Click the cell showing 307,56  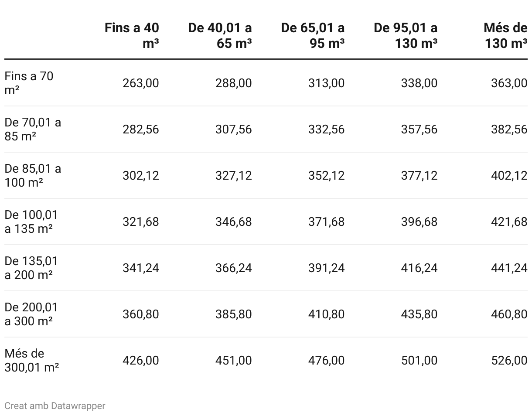233,129
